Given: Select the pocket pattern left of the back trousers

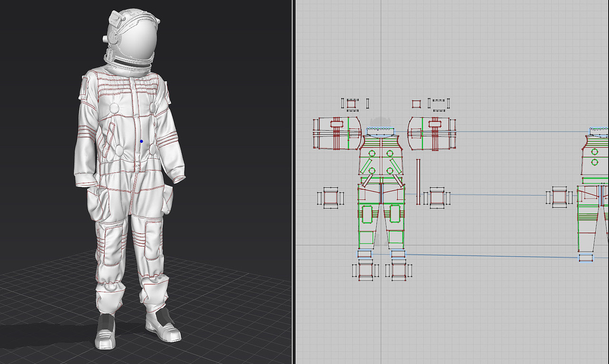Looking at the screenshot, I should coord(560,198).
